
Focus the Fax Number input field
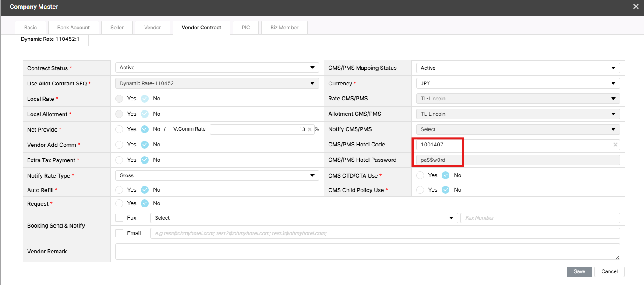pyautogui.click(x=540, y=218)
